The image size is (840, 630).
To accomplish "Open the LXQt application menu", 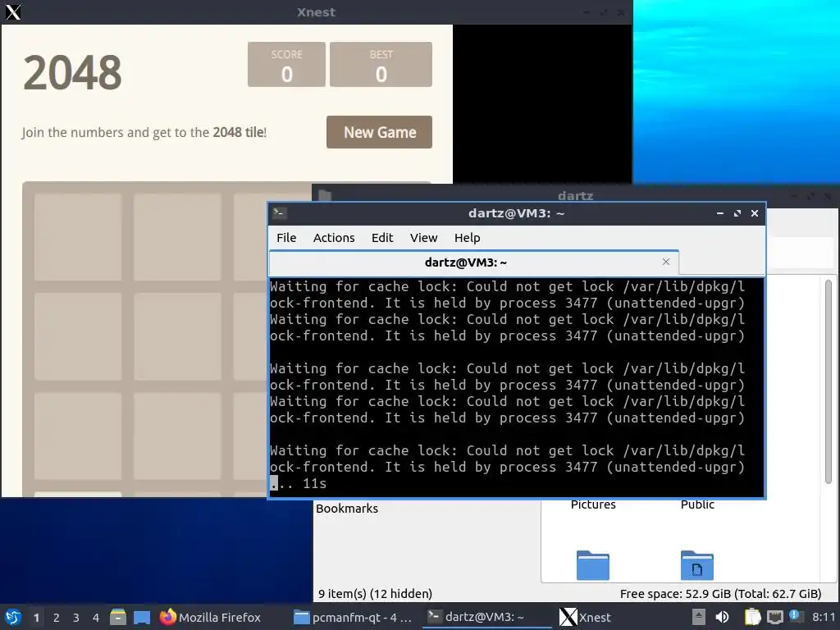I will click(13, 617).
